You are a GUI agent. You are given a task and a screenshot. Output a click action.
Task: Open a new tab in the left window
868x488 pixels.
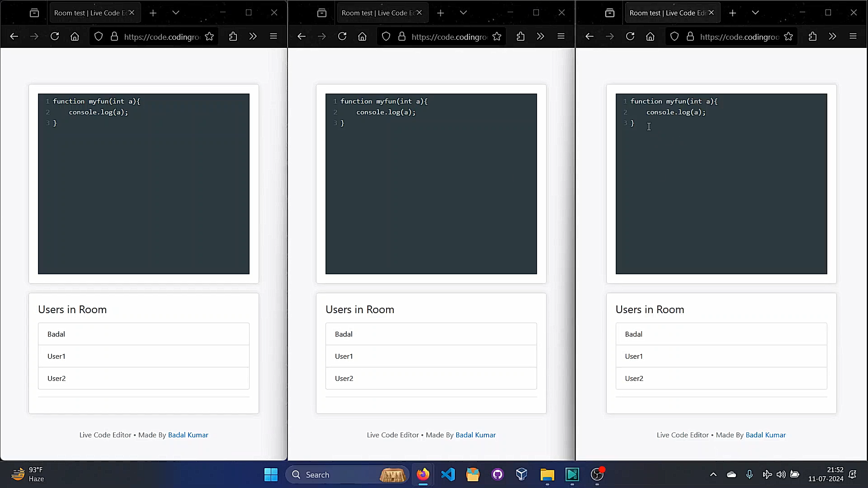(153, 13)
